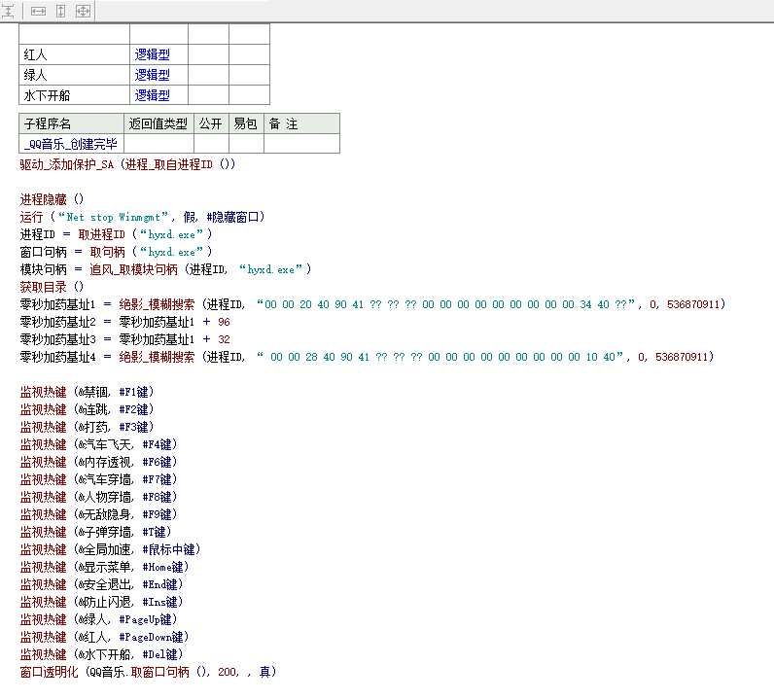Viewport: 774px width, 700px height.
Task: Click the hotkey line with #F4键
Action: pyautogui.click(x=99, y=444)
